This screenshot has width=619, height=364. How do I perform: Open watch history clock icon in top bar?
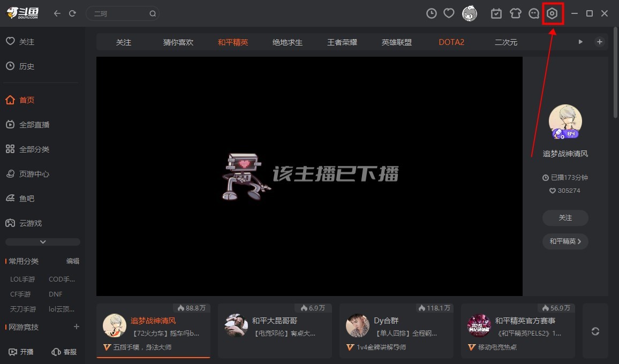pyautogui.click(x=431, y=14)
